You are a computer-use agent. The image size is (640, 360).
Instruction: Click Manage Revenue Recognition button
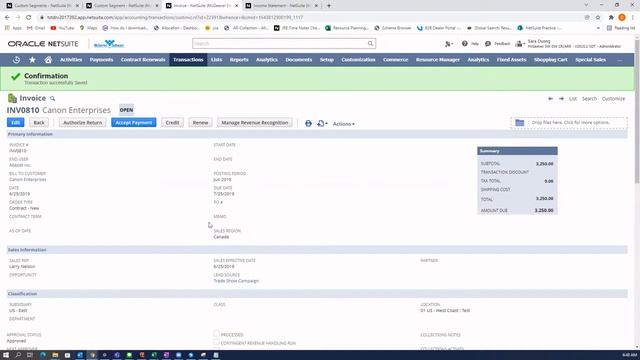[x=255, y=122]
